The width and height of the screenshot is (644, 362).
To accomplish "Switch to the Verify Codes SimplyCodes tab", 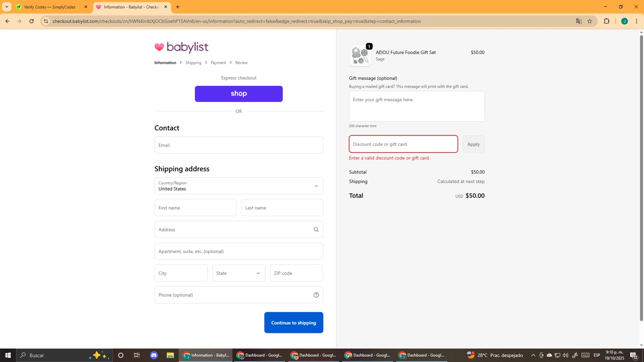I will coord(49,7).
